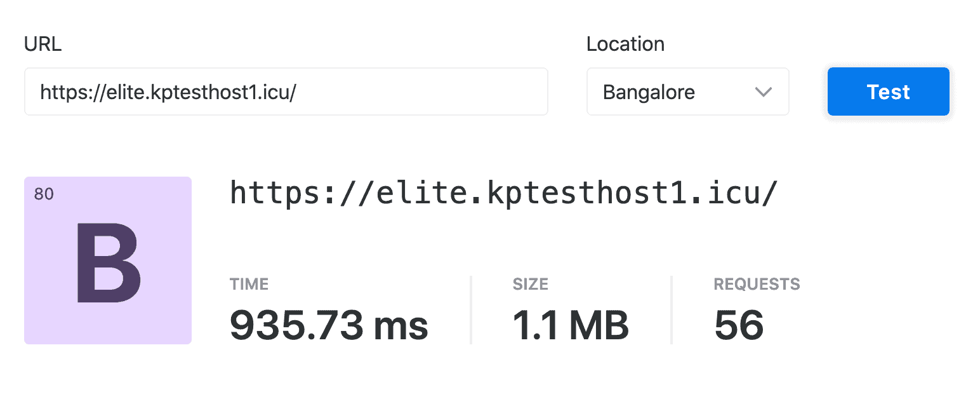Viewport: 980px width, 399px height.
Task: Click the URL input field
Action: pos(286,92)
